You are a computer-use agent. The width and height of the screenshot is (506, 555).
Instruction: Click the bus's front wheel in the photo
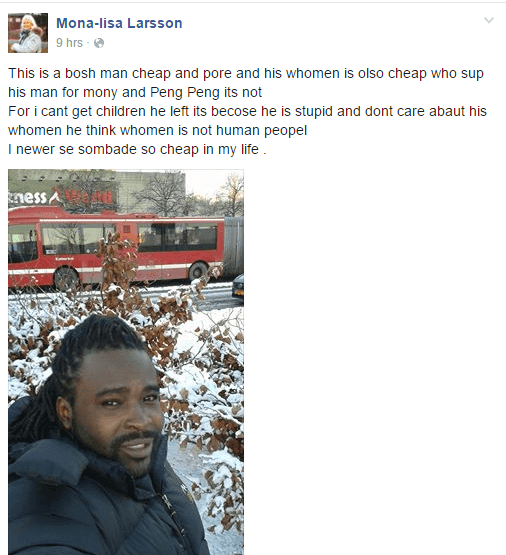pos(66,279)
